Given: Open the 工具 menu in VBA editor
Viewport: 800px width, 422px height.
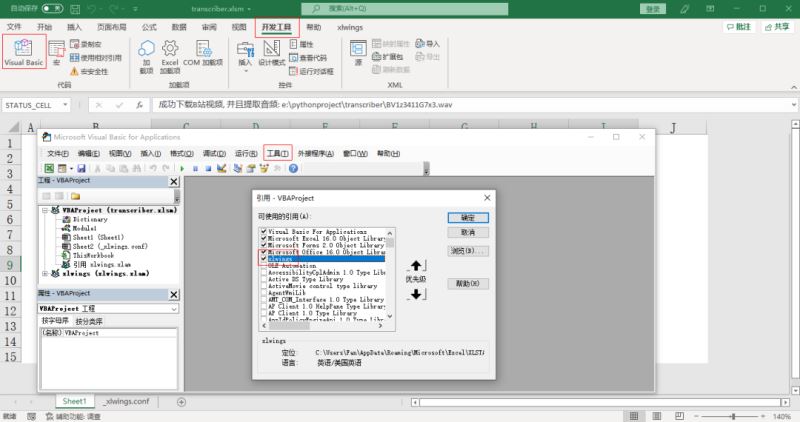Looking at the screenshot, I should pos(278,153).
